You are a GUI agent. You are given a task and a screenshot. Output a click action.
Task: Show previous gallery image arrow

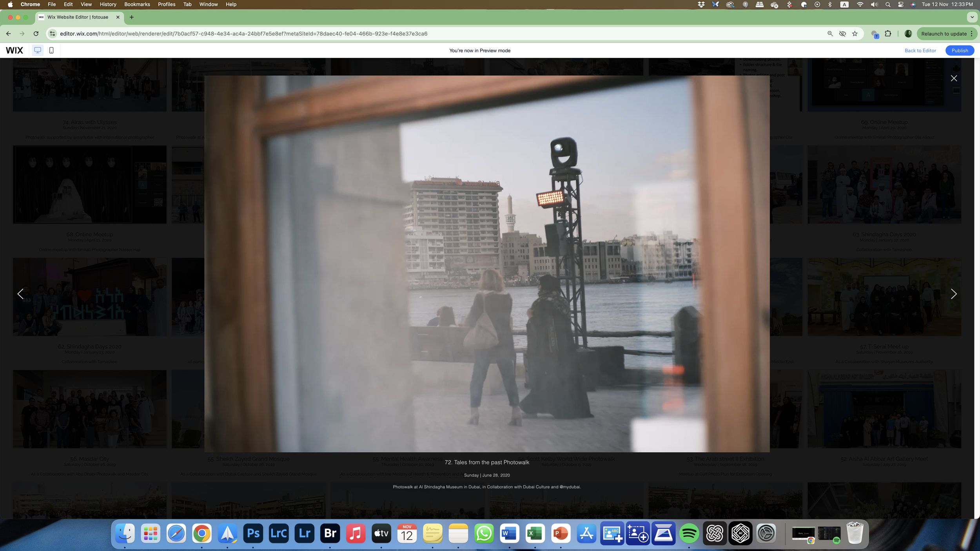[x=21, y=294]
